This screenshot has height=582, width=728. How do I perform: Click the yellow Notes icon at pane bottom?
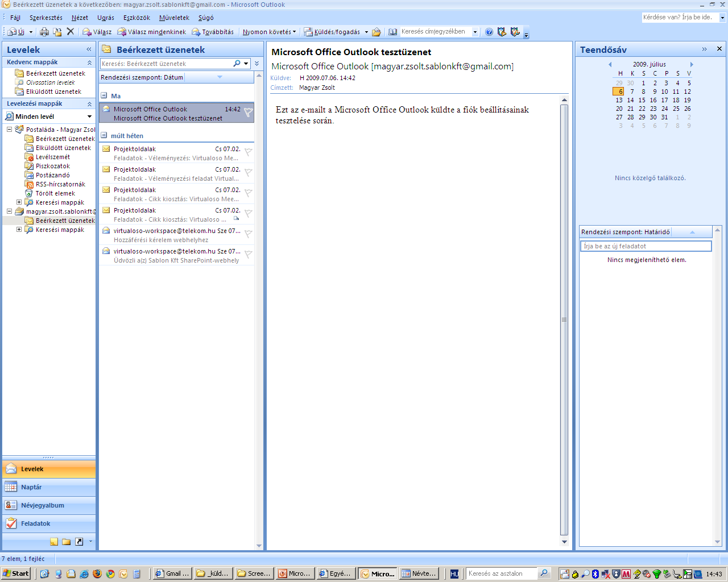pyautogui.click(x=54, y=542)
